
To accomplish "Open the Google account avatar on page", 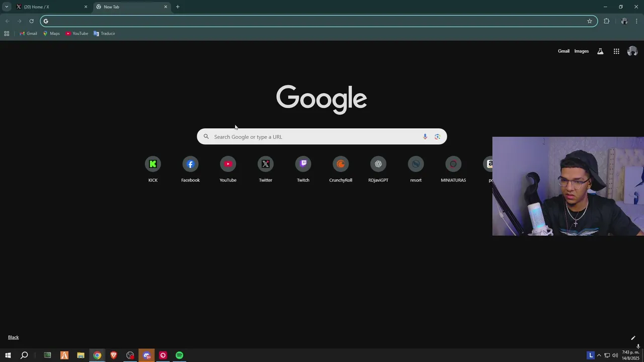I will click(632, 51).
